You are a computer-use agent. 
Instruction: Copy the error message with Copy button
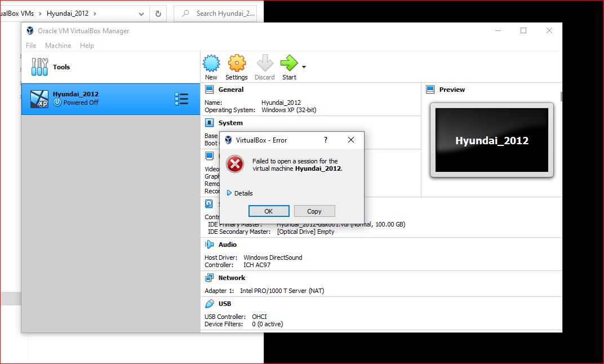click(314, 211)
